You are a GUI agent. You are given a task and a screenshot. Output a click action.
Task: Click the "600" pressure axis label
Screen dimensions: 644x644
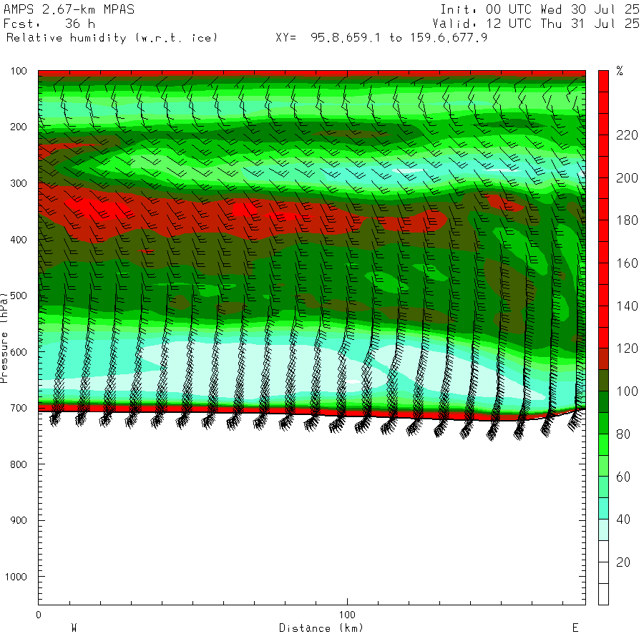coord(19,352)
